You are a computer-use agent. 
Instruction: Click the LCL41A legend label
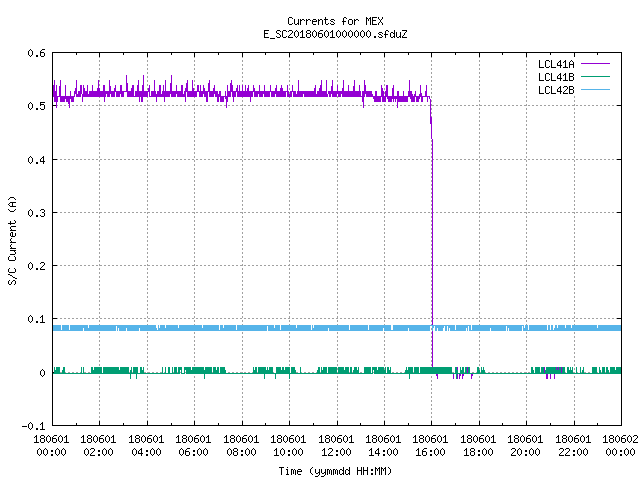556,64
